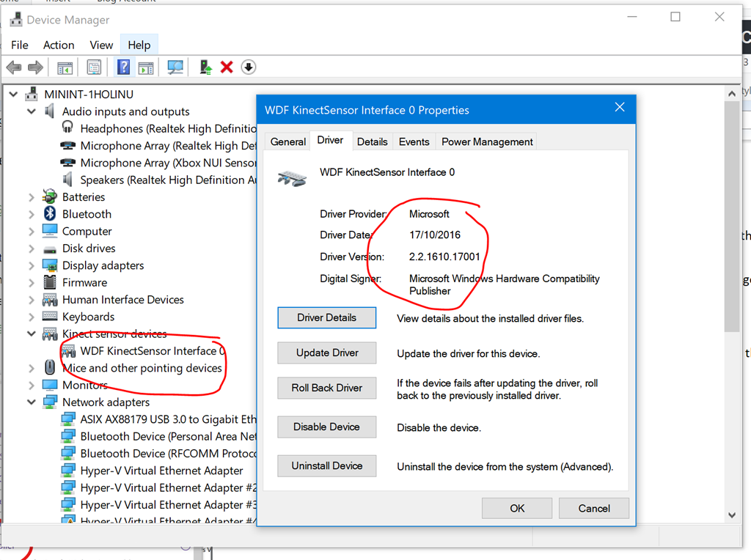Close the WDF KinectSensor Properties dialog
The width and height of the screenshot is (751, 560).
point(620,107)
